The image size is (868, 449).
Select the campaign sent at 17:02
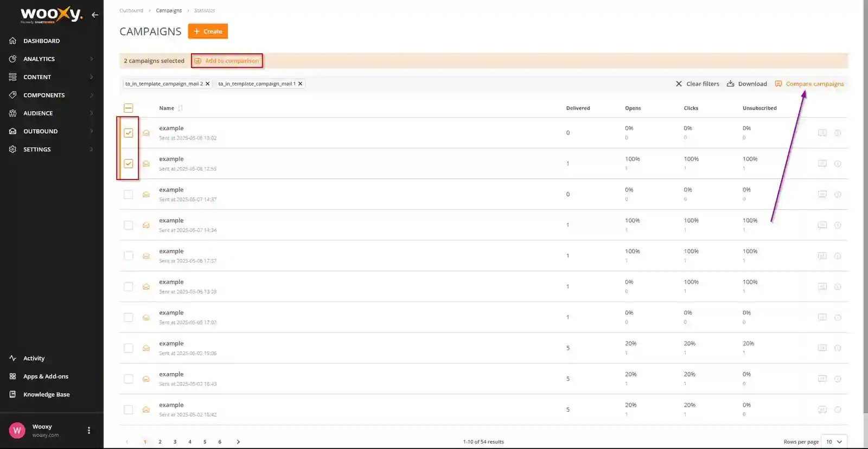(x=129, y=317)
